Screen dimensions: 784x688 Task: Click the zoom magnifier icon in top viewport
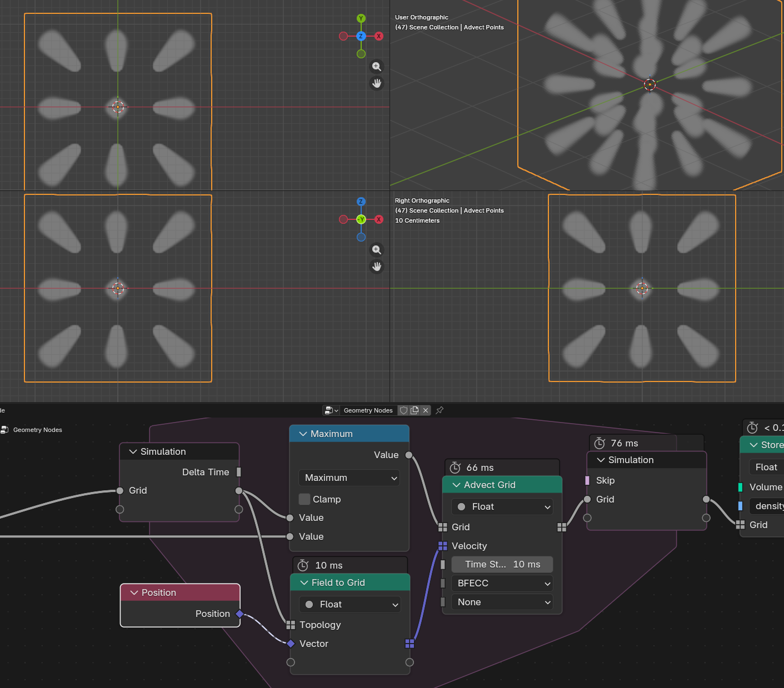[x=377, y=67]
